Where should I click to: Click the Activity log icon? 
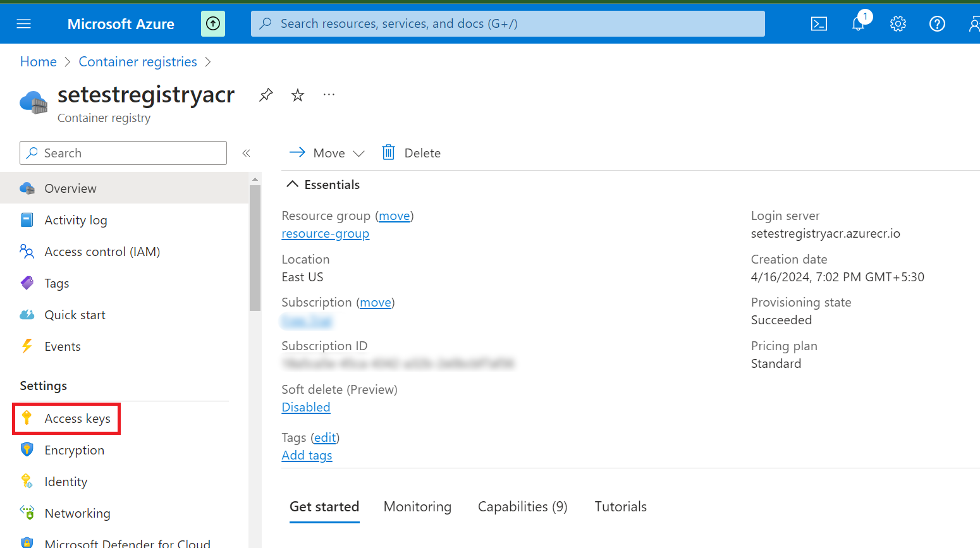[27, 220]
